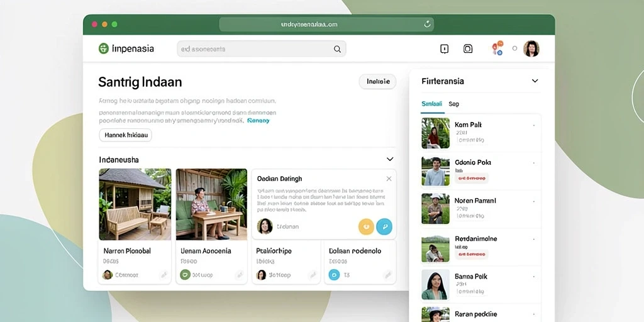Viewport: 644px width, 322px height.
Task: Open the Narron Pionobal hut thumbnail
Action: (135, 204)
